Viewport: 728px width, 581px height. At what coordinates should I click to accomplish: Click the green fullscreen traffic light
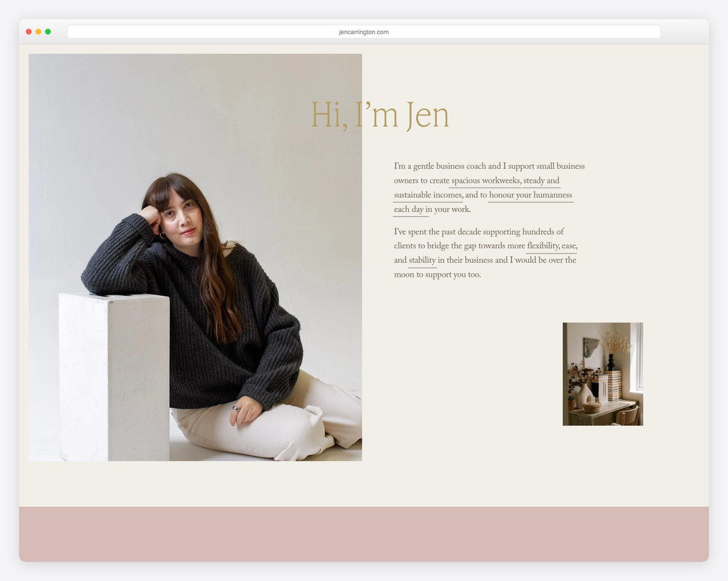[x=48, y=30]
